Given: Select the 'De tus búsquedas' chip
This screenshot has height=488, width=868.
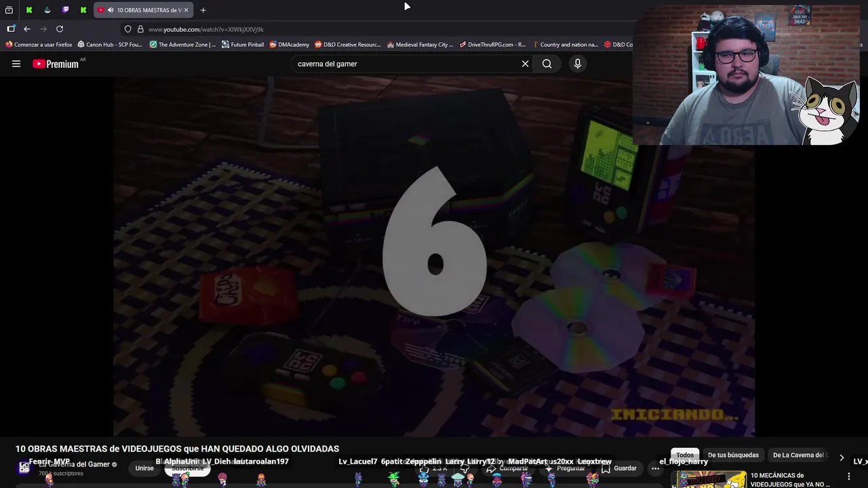Looking at the screenshot, I should (x=733, y=455).
